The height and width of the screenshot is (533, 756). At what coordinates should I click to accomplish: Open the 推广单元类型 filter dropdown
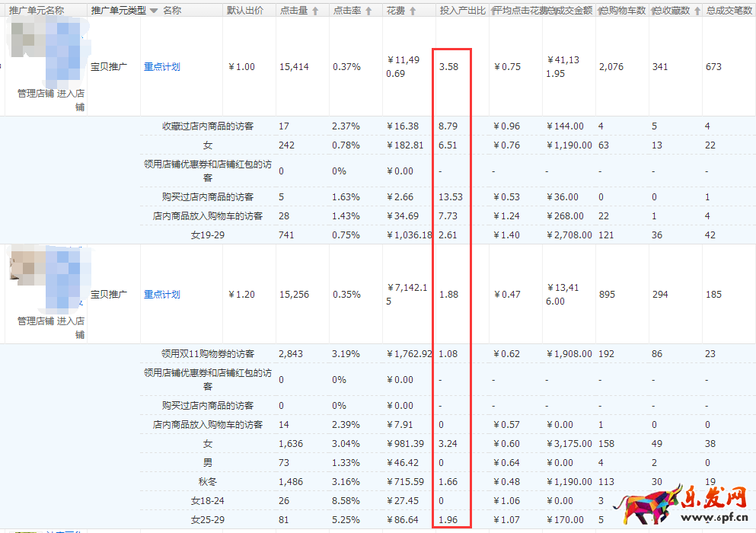click(153, 11)
